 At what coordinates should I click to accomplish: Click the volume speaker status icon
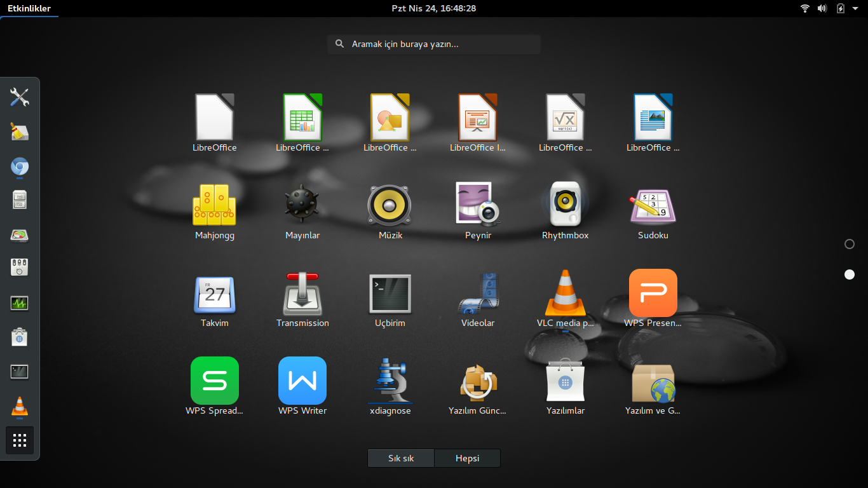pyautogui.click(x=822, y=8)
